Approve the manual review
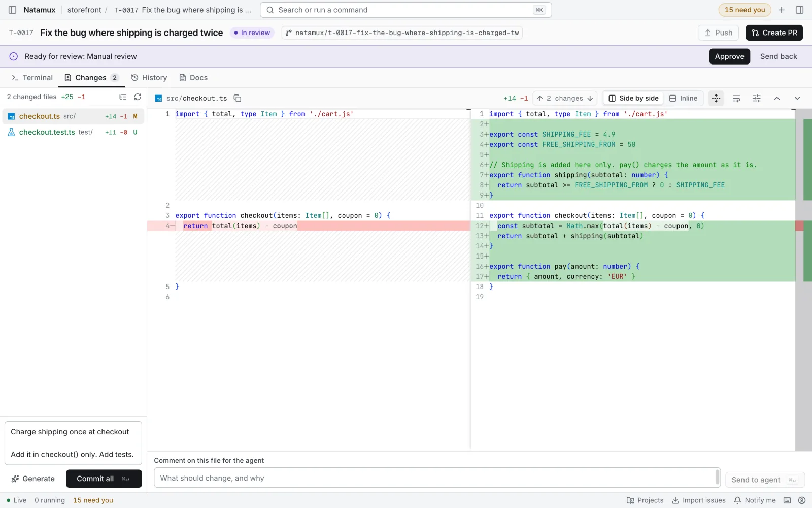812x508 pixels. point(729,56)
